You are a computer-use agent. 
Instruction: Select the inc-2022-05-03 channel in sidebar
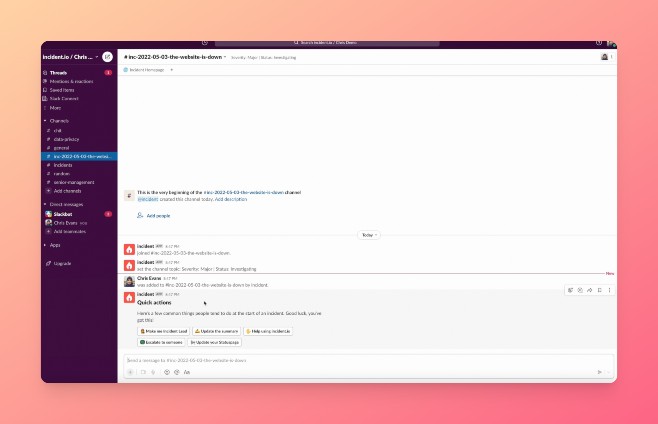point(79,157)
